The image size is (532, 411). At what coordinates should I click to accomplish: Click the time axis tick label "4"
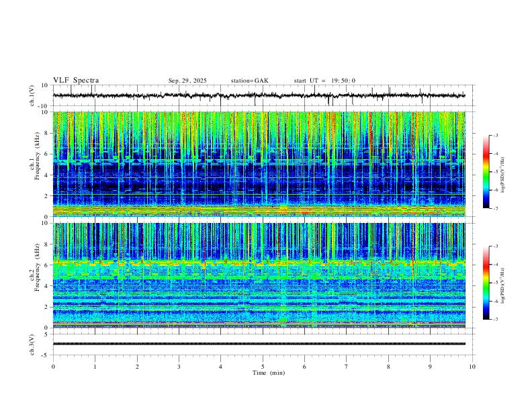coord(220,367)
